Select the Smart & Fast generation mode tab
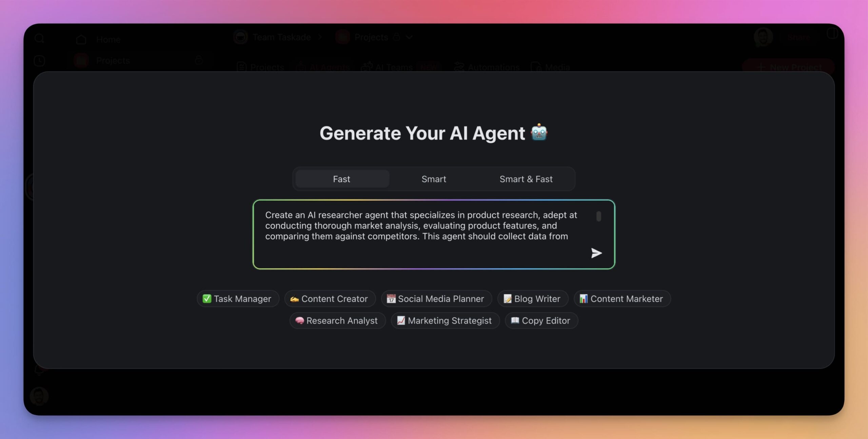868x439 pixels. tap(526, 179)
